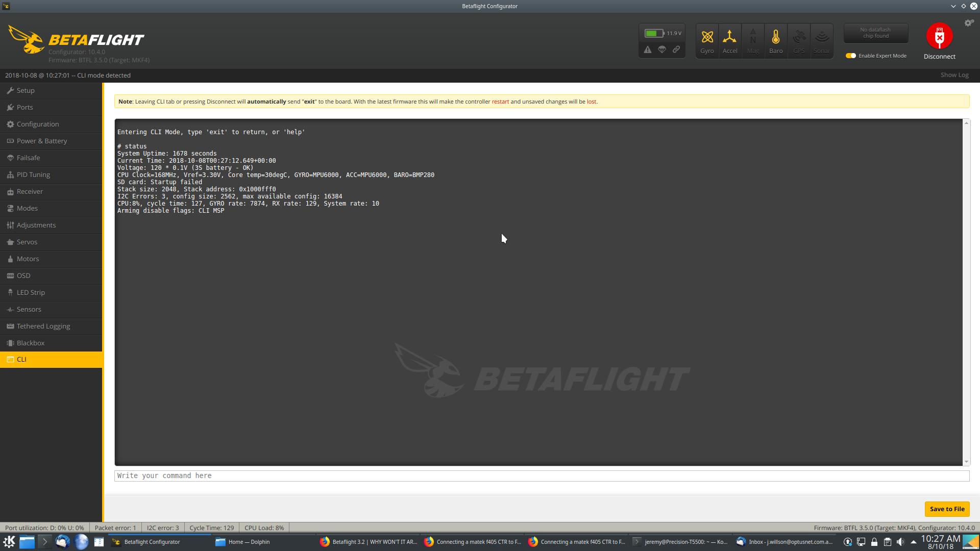Click the Baro sensor status icon

tap(776, 40)
